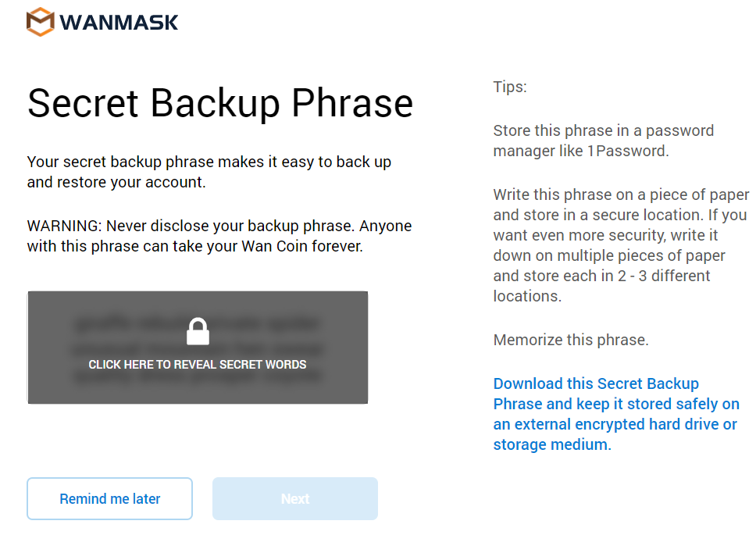Click the 'Write this phrase on paper' tip
This screenshot has height=535, width=756.
621,244
